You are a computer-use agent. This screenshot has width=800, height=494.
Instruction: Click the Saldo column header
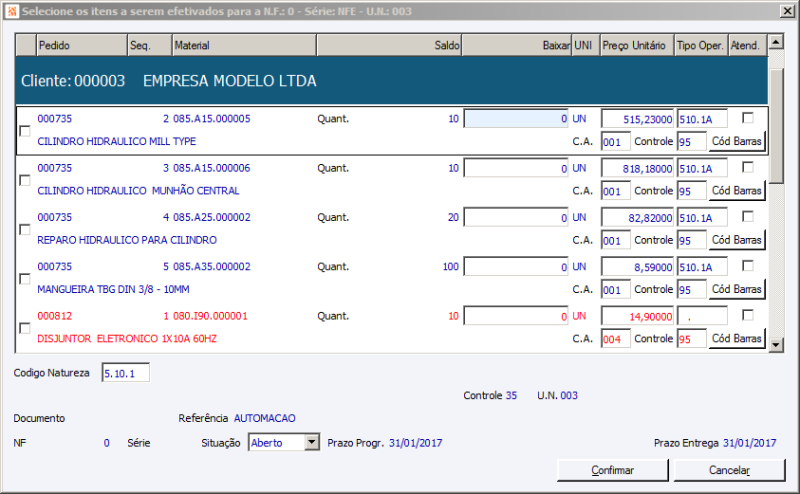389,45
